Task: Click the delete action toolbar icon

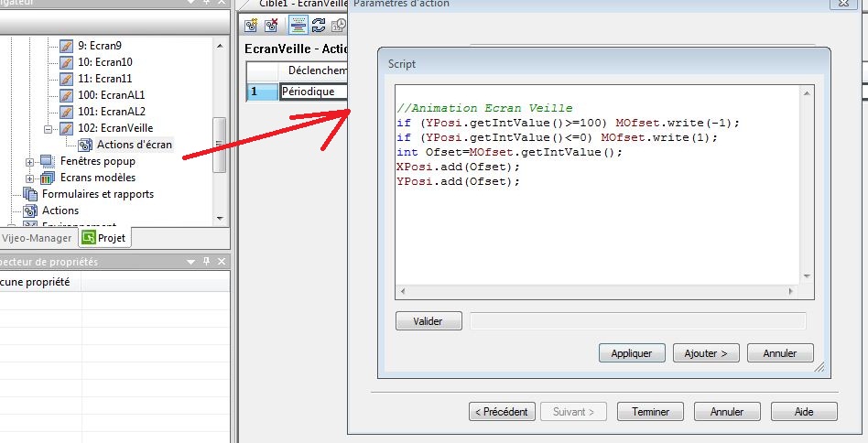Action: tap(271, 26)
